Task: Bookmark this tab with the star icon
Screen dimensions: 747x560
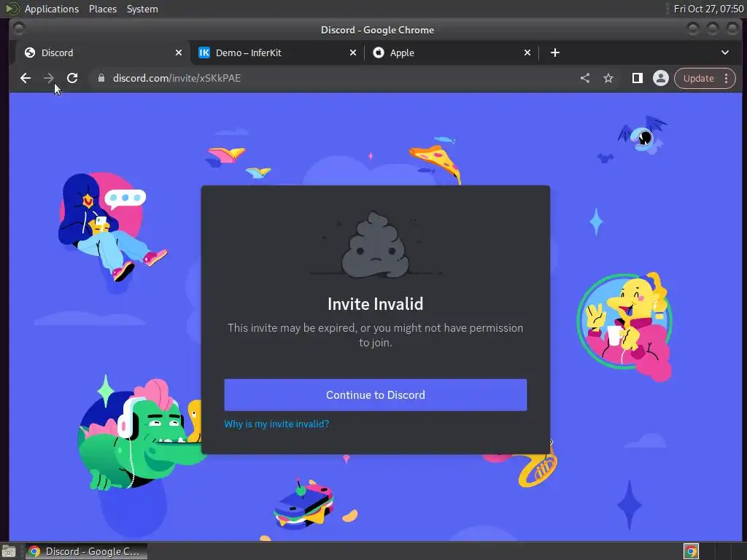Action: [x=608, y=78]
